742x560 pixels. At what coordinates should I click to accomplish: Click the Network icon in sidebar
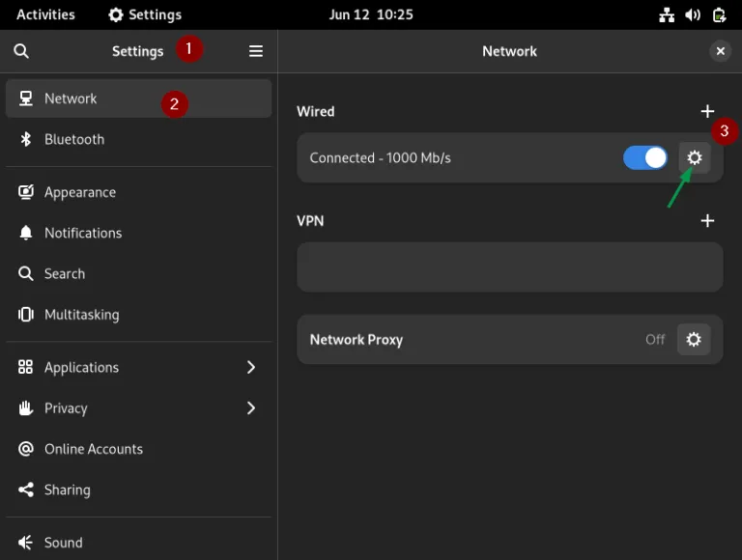tap(25, 98)
